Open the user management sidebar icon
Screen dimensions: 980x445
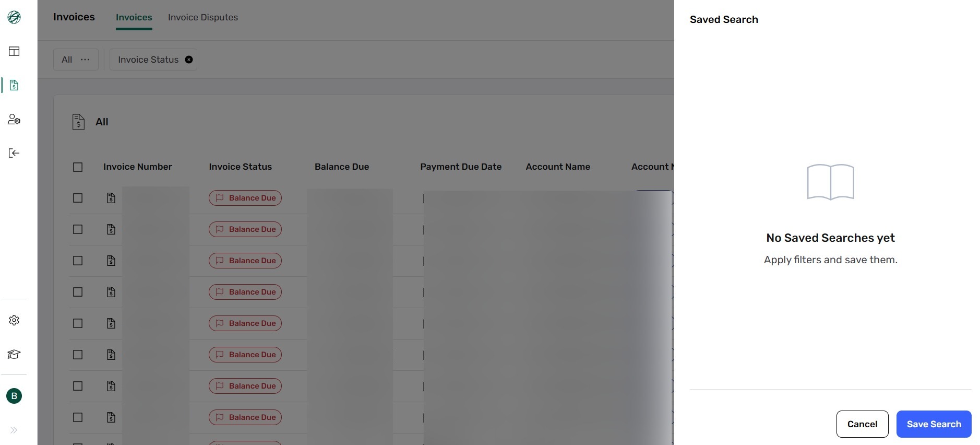pos(14,120)
